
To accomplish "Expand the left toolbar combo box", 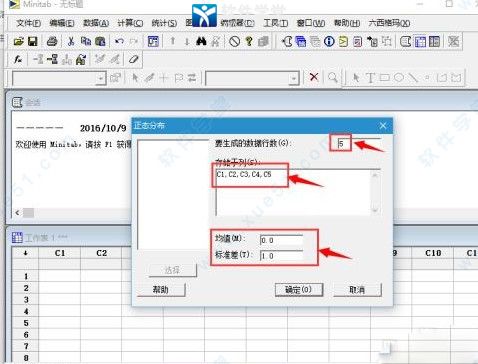I will (101, 79).
